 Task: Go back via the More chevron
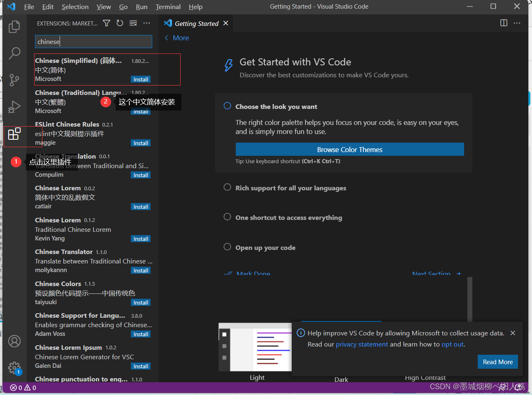[167, 38]
